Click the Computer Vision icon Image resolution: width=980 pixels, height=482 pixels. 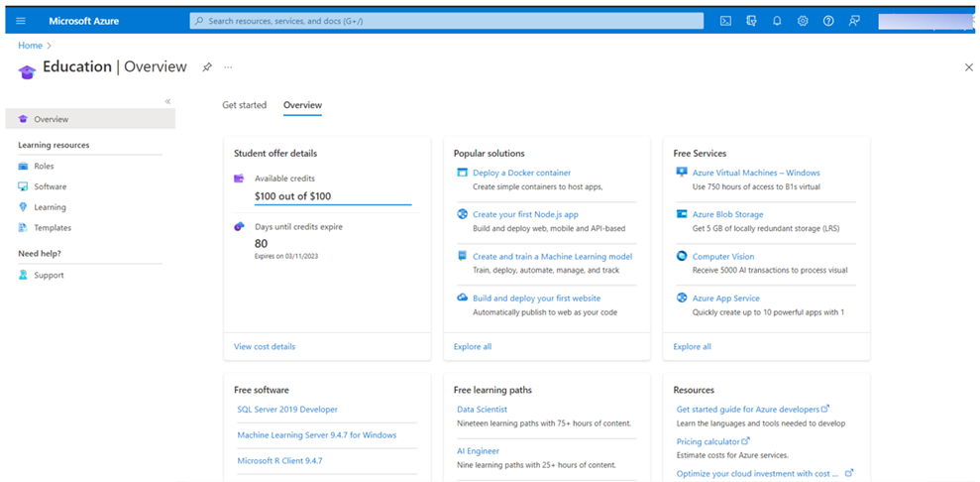pos(682,256)
